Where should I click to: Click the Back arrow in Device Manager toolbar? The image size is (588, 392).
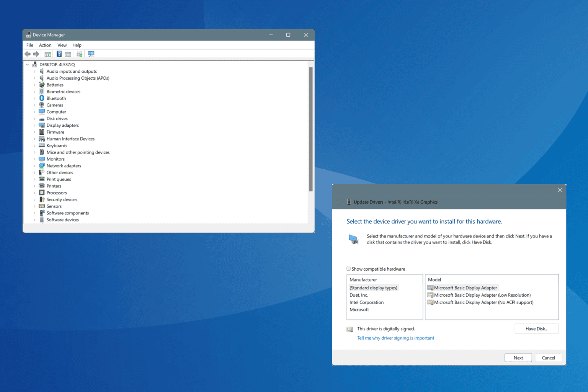pyautogui.click(x=28, y=54)
